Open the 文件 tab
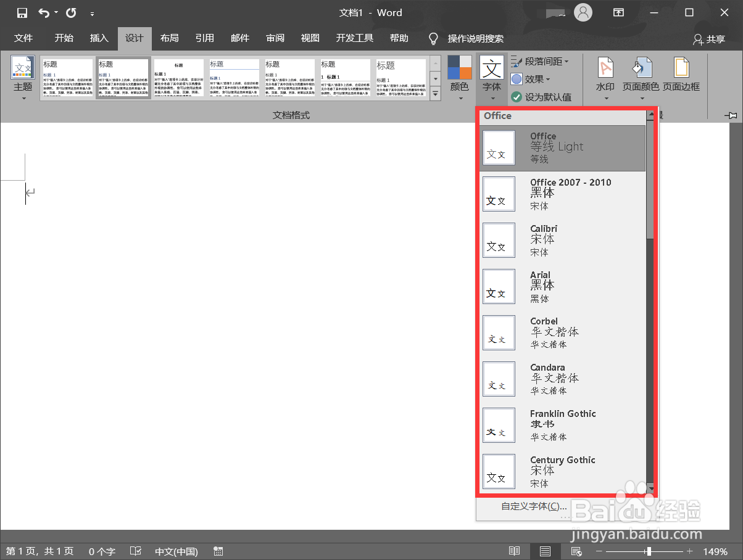The image size is (743, 560). [x=23, y=38]
